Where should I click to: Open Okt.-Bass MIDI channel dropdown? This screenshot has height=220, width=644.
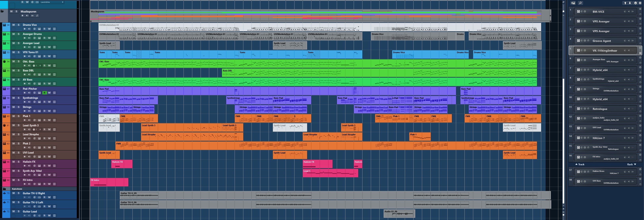[x=40, y=66]
